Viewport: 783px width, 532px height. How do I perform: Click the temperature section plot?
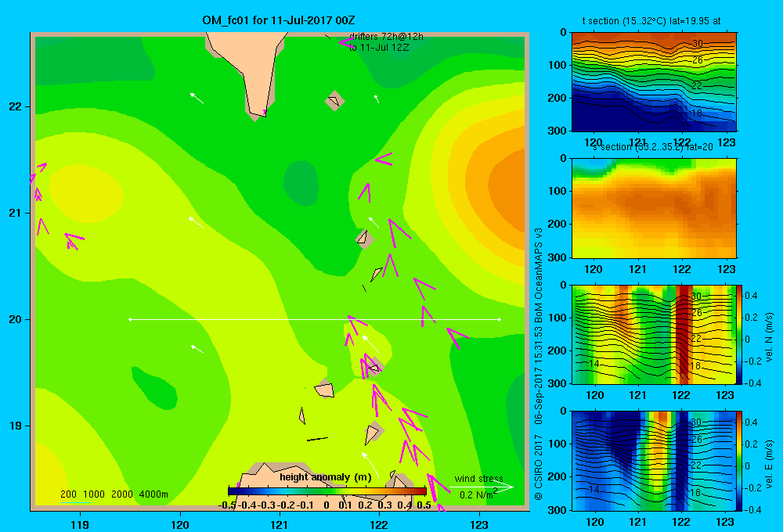tap(654, 82)
